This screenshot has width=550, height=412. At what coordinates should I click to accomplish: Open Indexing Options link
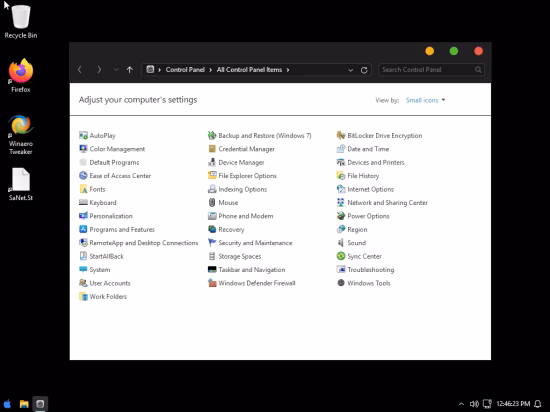(243, 189)
